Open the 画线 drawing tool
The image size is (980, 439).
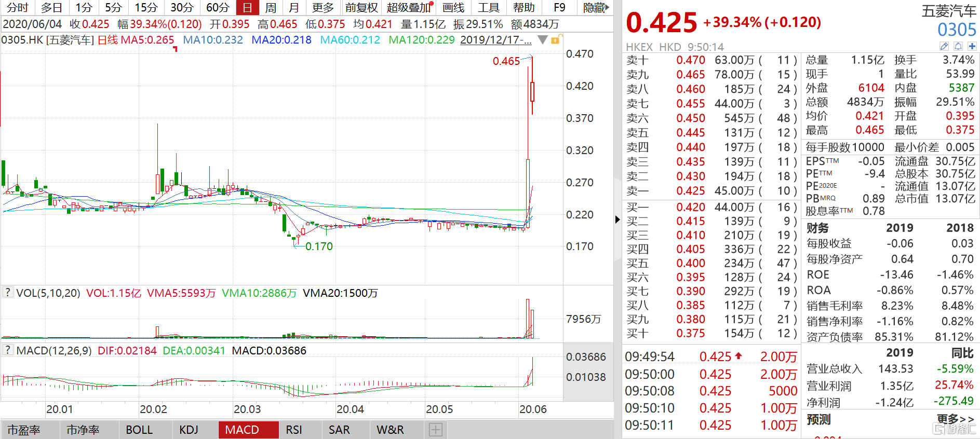(453, 7)
